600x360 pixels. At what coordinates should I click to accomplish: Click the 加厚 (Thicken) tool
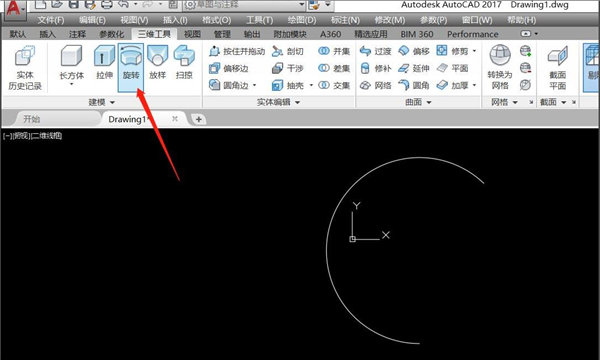click(452, 85)
